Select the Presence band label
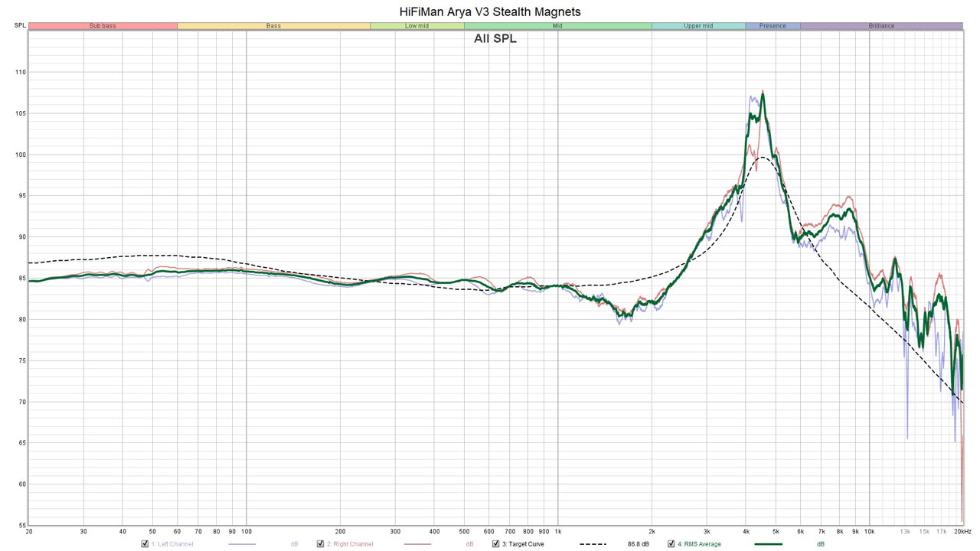 (773, 26)
